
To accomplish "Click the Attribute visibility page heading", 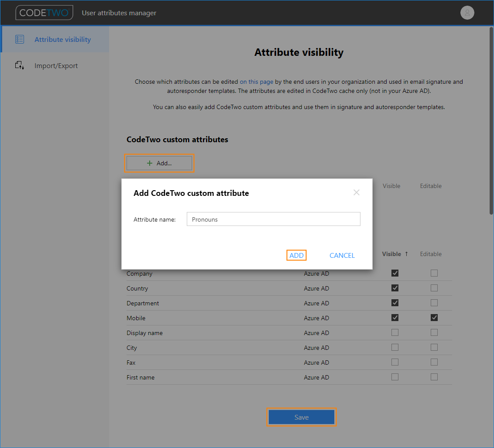I will tap(298, 52).
